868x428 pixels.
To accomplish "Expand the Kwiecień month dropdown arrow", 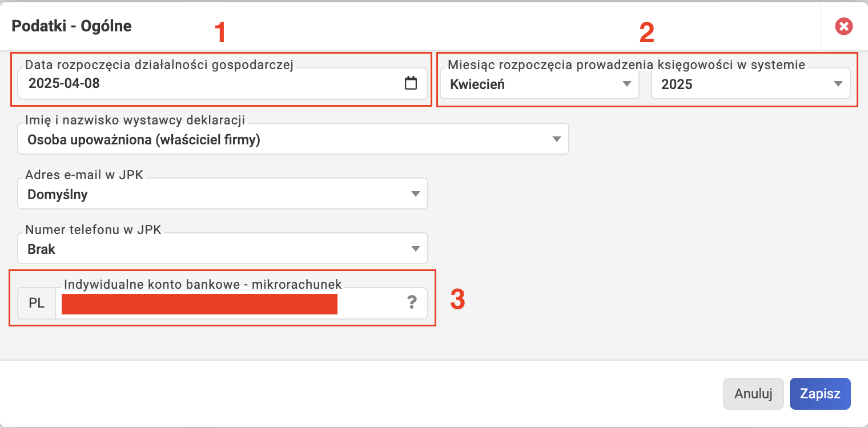I will 626,84.
